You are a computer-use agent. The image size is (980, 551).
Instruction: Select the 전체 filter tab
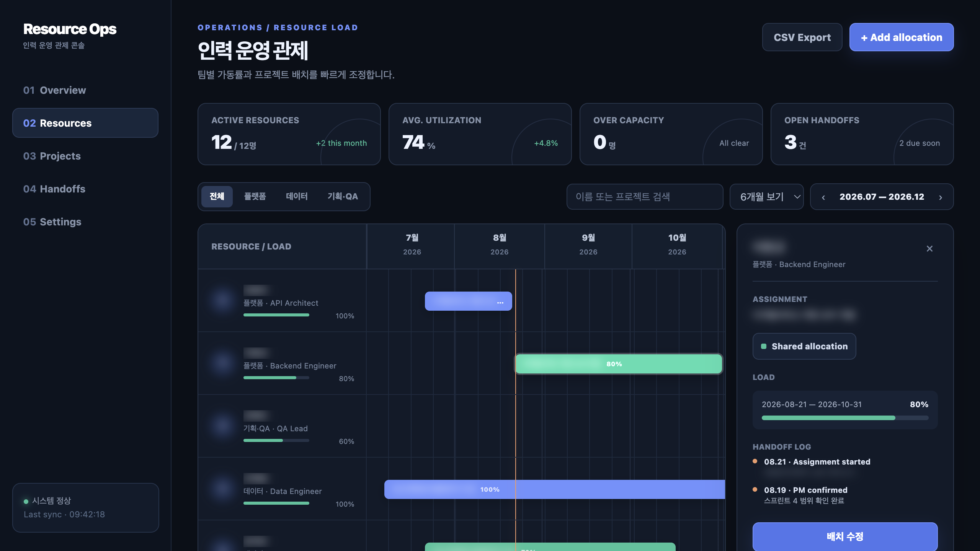217,196
